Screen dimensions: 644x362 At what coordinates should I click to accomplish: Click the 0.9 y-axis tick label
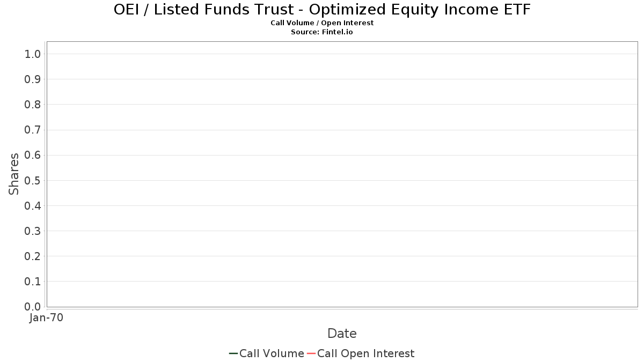(x=33, y=79)
